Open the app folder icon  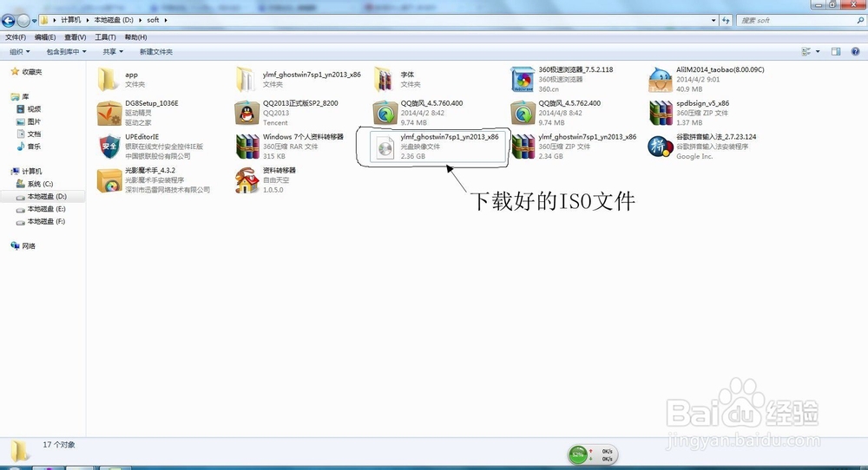[x=108, y=79]
